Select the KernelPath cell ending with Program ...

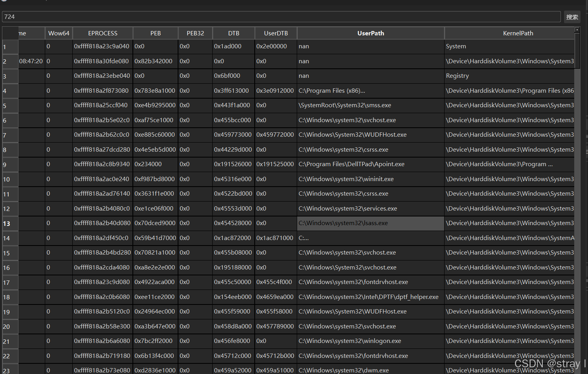[x=509, y=164]
